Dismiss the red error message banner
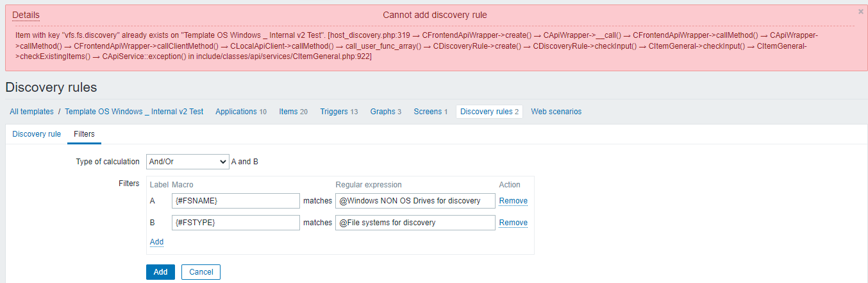The image size is (868, 283). tap(860, 12)
